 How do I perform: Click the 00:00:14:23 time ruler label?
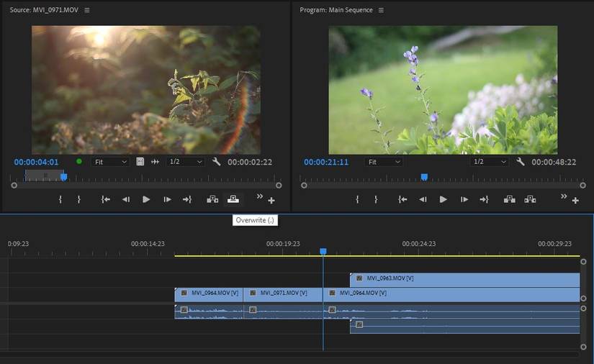tap(148, 244)
